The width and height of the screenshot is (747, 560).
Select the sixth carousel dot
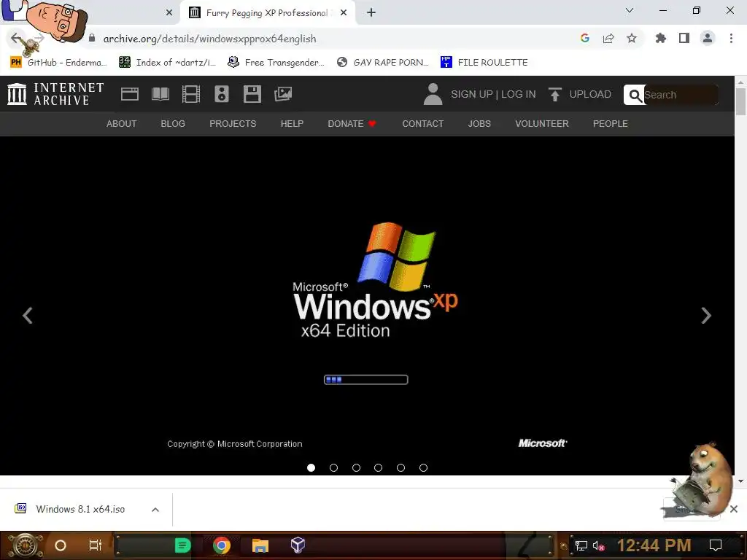coord(423,467)
